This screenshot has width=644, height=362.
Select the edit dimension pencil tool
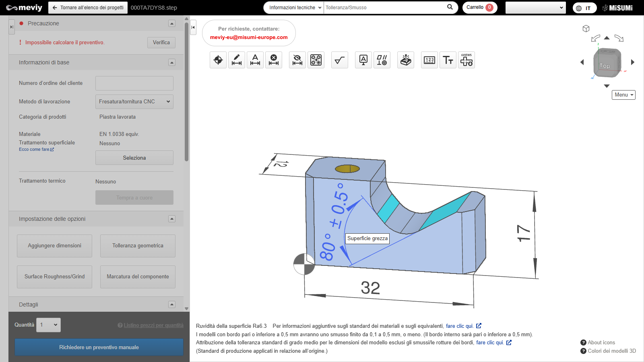[237, 60]
